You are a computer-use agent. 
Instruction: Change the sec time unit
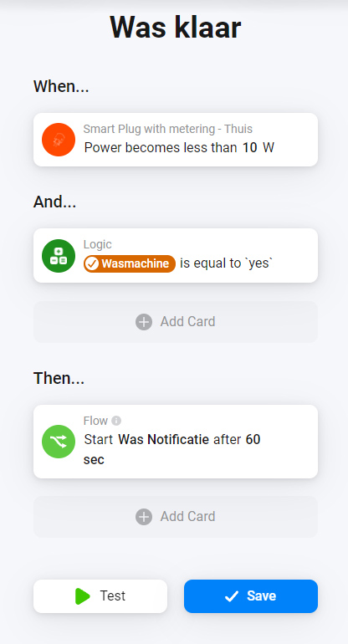pos(94,460)
